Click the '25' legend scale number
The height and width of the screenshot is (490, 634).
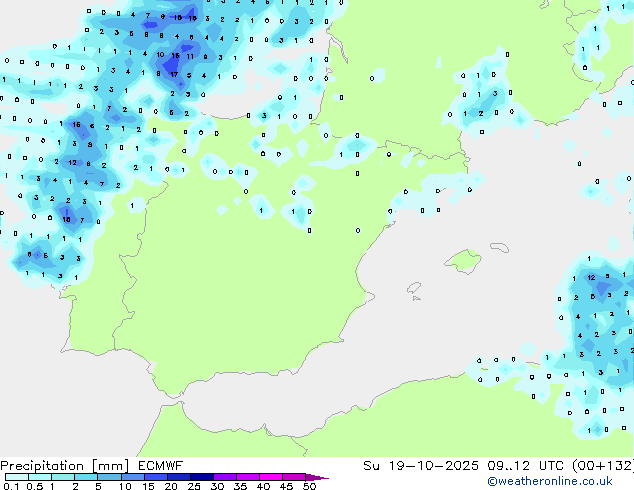point(194,486)
